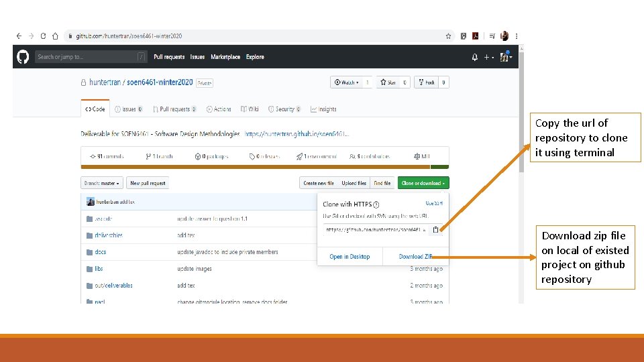Copy clone URL with clipboard icon
Image resolution: width=644 pixels, height=362 pixels.
tap(435, 230)
